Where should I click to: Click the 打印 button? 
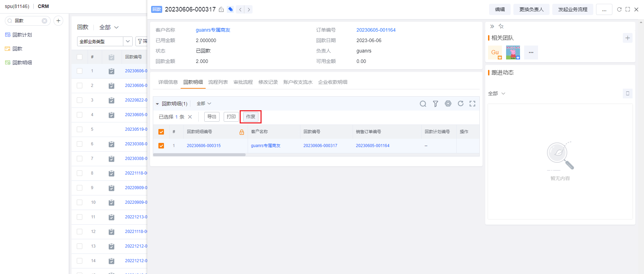(231, 117)
